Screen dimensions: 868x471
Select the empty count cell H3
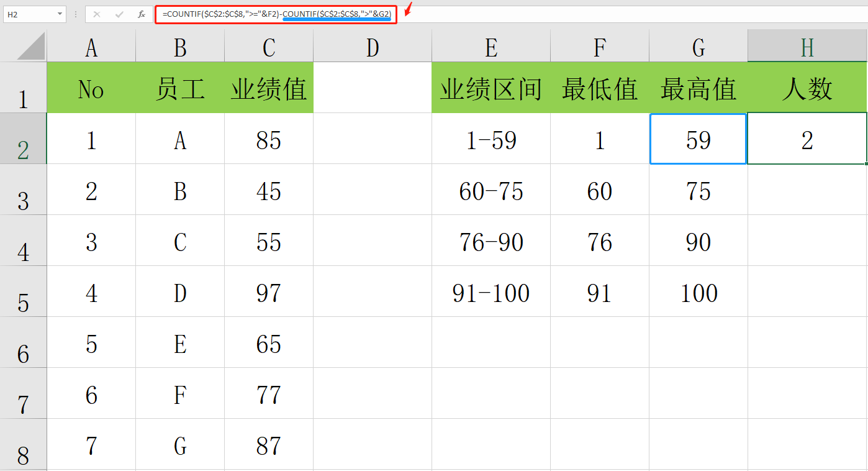(807, 190)
